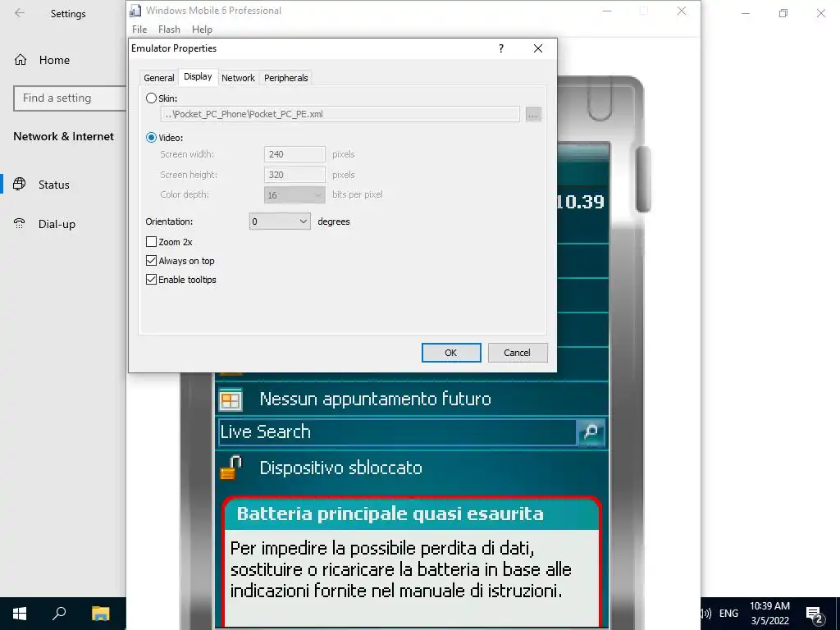Click the skin file path field
Viewport: 840px width, 630px height.
340,114
